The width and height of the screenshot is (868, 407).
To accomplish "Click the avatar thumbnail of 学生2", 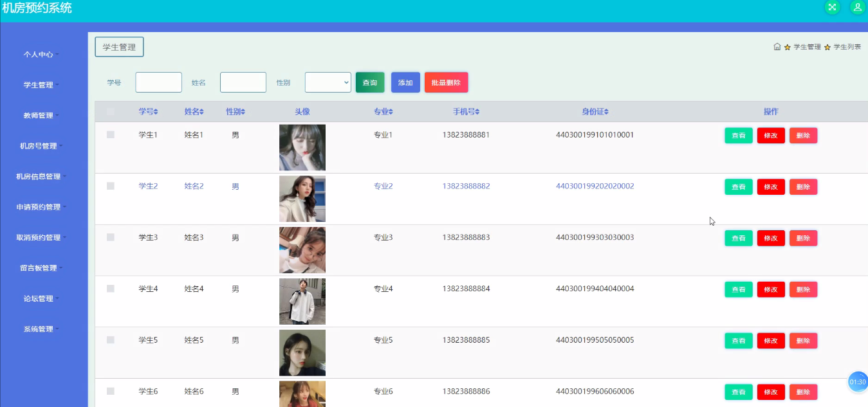I will point(302,199).
